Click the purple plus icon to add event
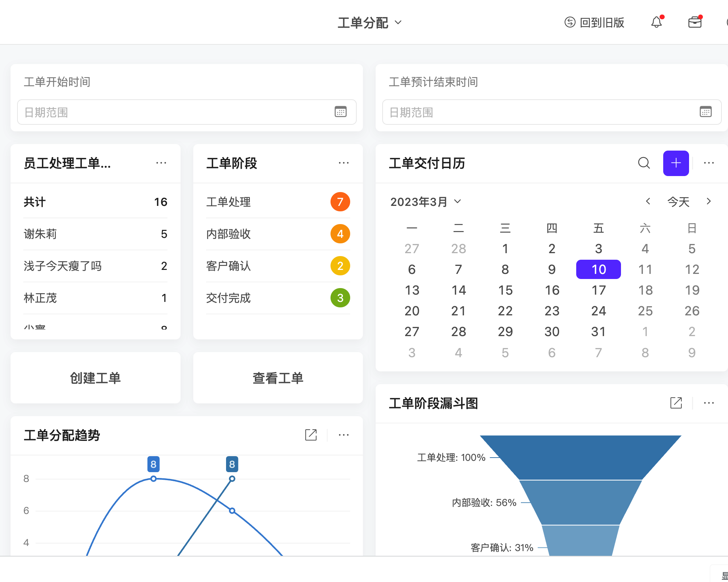This screenshot has width=728, height=582. [x=676, y=163]
